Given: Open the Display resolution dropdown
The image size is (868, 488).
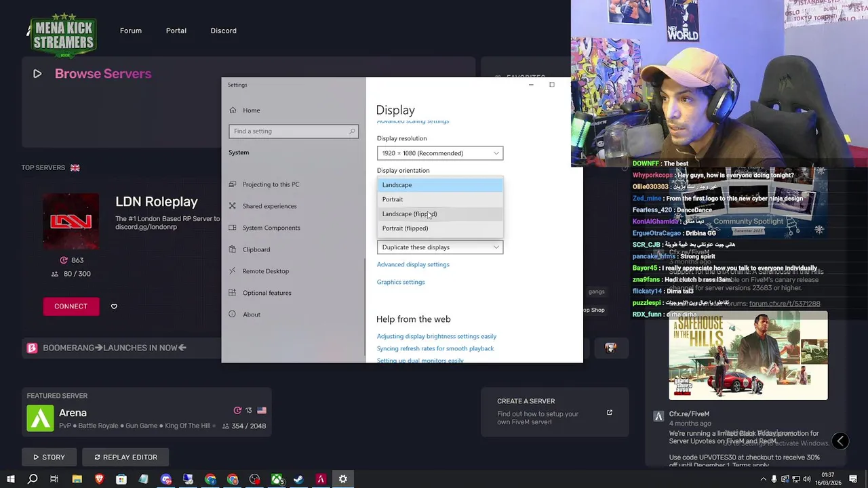Looking at the screenshot, I should click(x=440, y=153).
